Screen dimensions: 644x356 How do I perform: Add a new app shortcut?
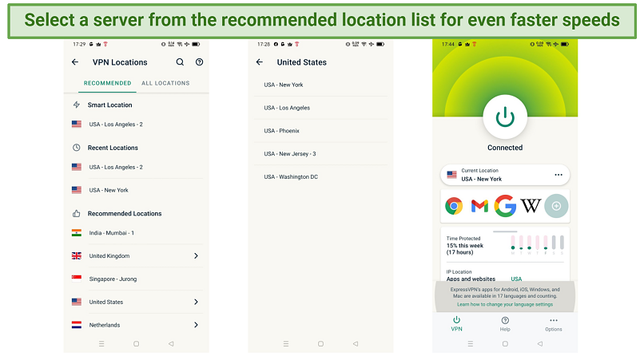click(556, 206)
